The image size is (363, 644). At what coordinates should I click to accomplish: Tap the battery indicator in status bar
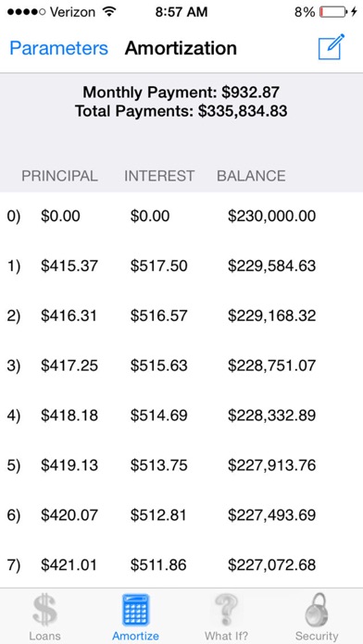click(334, 12)
